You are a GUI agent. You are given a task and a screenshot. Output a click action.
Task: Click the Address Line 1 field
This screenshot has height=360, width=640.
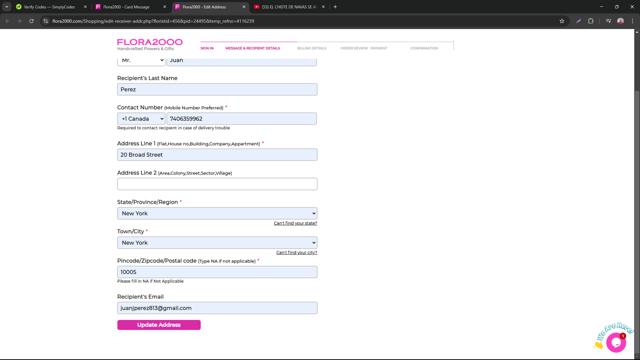pyautogui.click(x=217, y=155)
